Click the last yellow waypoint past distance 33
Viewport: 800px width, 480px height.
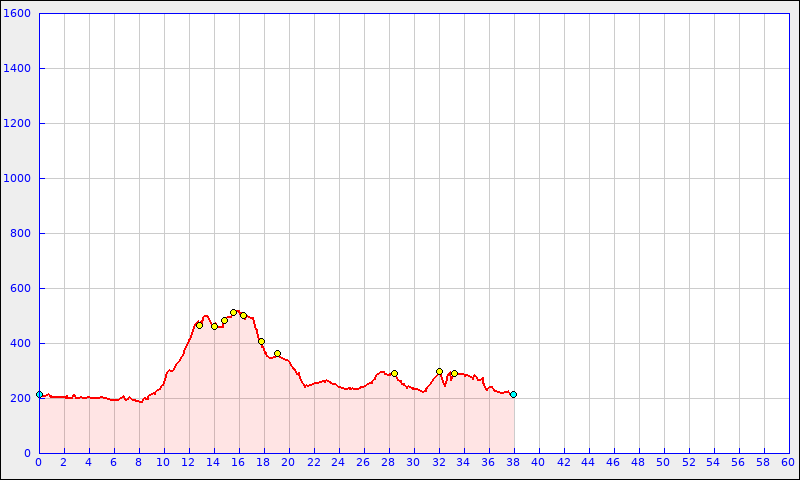[454, 373]
